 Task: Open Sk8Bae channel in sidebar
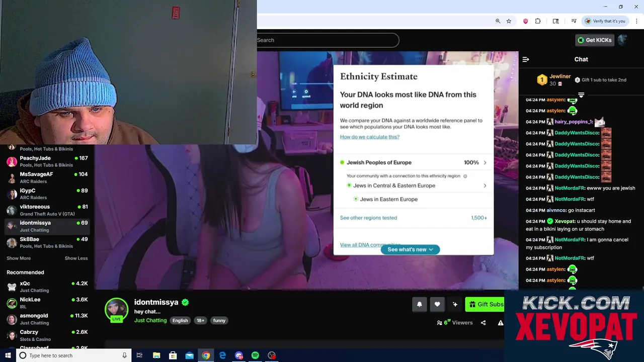click(x=47, y=242)
